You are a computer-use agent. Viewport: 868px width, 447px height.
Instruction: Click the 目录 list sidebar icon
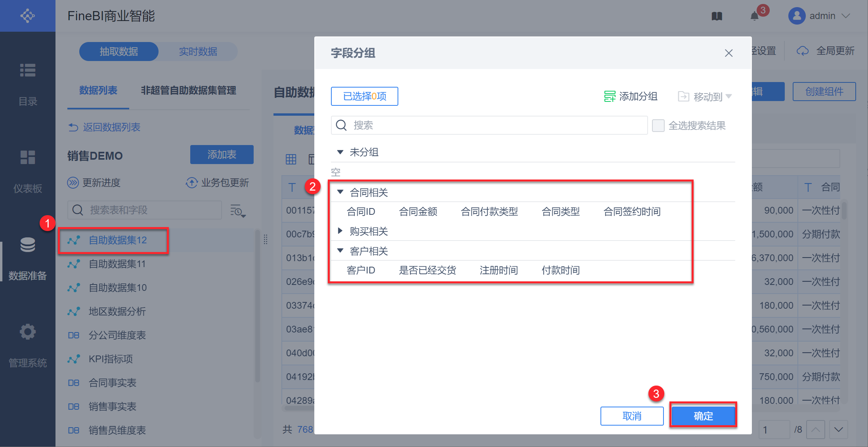coord(28,71)
